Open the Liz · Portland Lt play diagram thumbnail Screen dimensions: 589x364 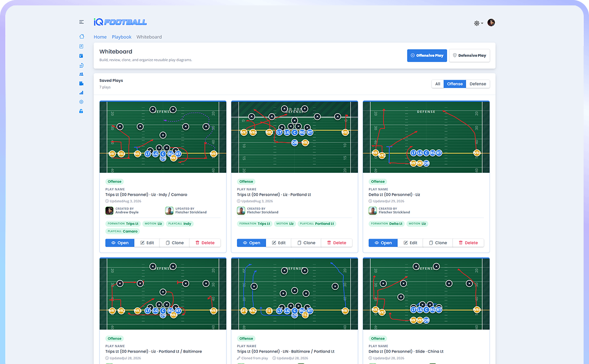coord(294,137)
